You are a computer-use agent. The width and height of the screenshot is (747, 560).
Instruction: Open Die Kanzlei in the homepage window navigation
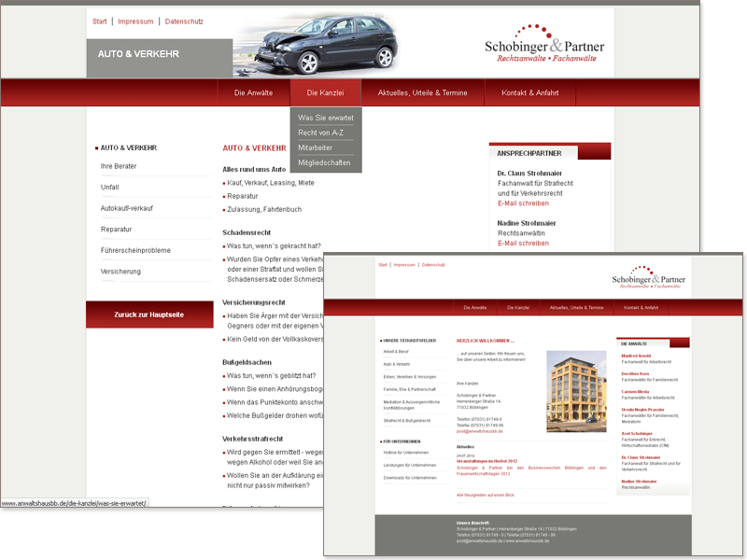(518, 308)
